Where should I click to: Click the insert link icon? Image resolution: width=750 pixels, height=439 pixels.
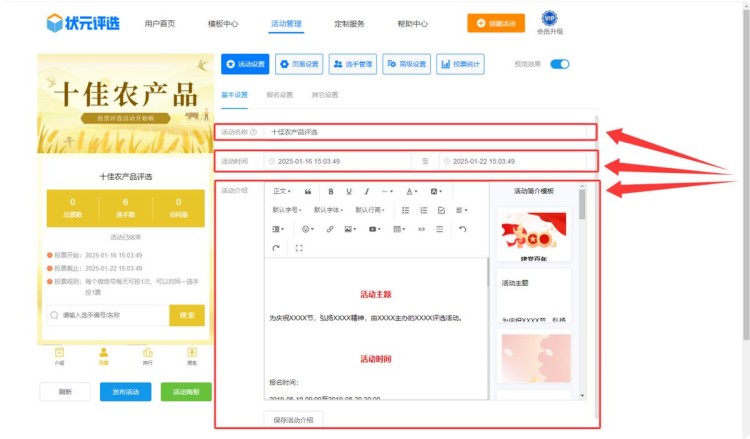(x=330, y=229)
